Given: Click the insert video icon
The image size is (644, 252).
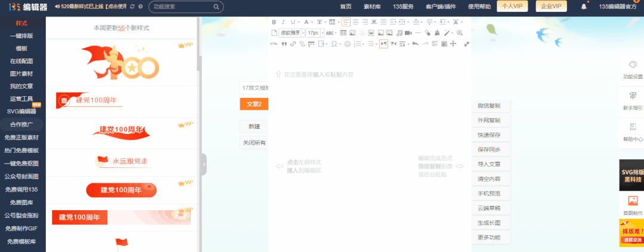Looking at the screenshot, I should click(408, 33).
